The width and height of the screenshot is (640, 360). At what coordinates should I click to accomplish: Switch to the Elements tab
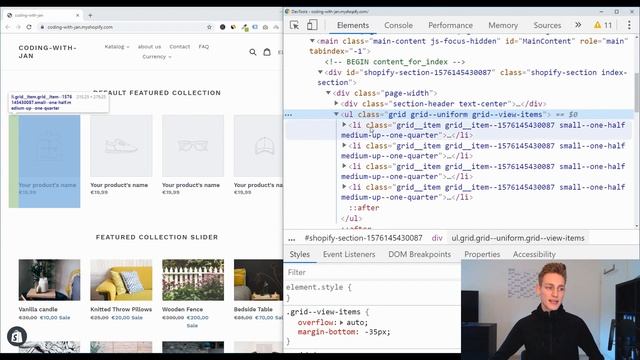coord(353,25)
